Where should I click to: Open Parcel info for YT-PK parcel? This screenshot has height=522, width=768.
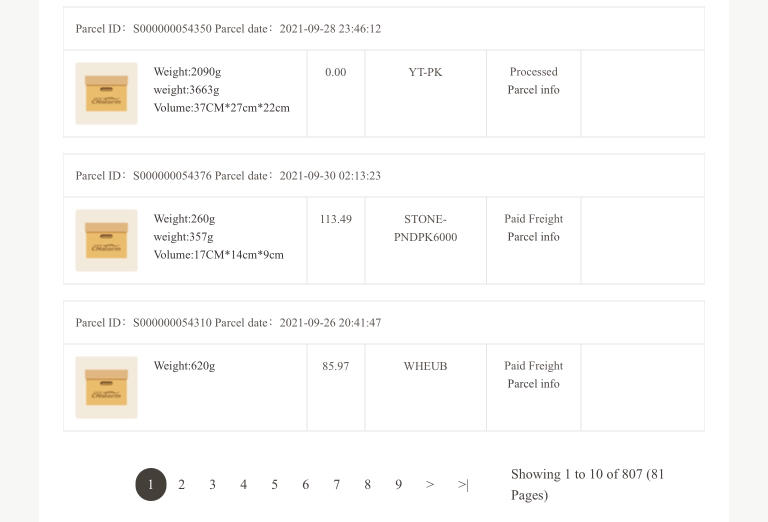coord(533,90)
